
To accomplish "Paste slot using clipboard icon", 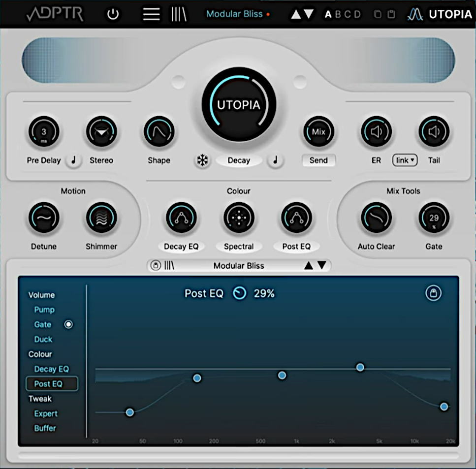I will 391,14.
